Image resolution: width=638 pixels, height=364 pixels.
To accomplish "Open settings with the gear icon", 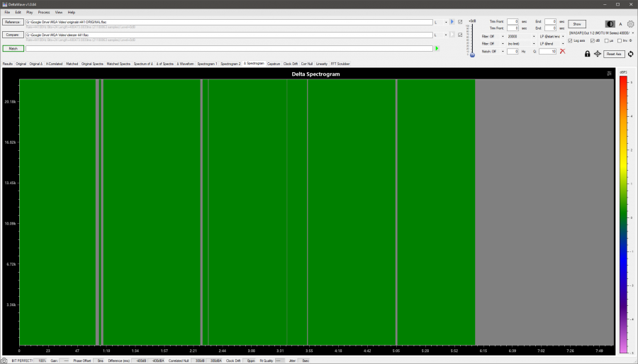I will point(630,23).
